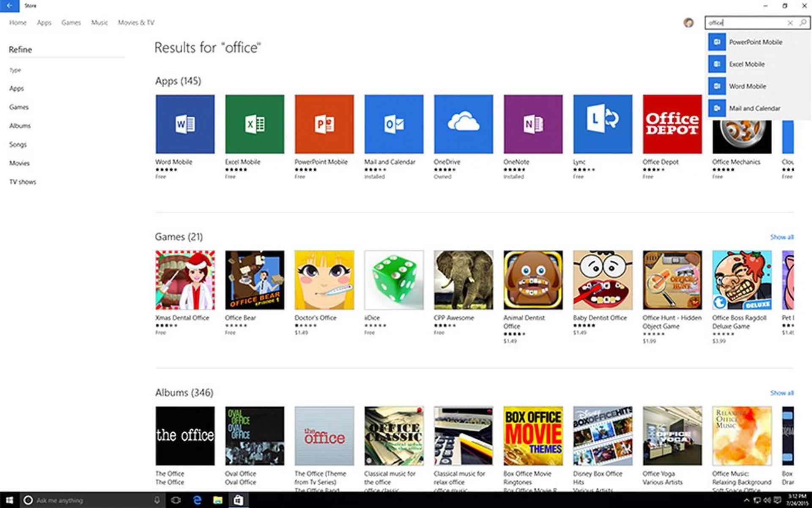Open Microsoft Edge from the taskbar
Image resolution: width=812 pixels, height=508 pixels.
[197, 500]
